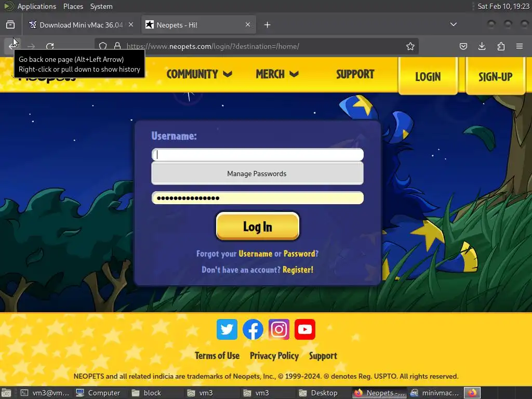Click Firefox icon at taskbar right end

pyautogui.click(x=472, y=393)
